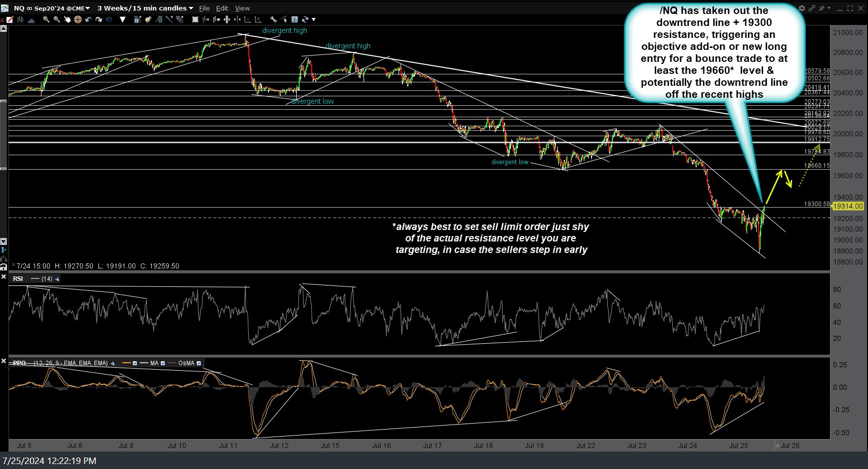The width and height of the screenshot is (868, 469).
Task: Open settings gear in title bar
Action: [x=802, y=8]
